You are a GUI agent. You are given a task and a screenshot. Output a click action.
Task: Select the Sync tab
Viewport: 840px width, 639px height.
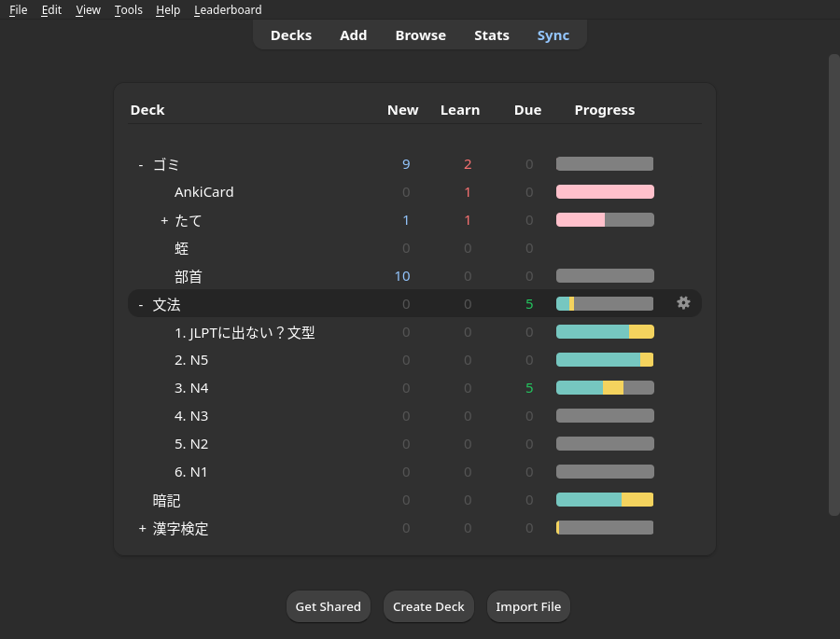553,35
